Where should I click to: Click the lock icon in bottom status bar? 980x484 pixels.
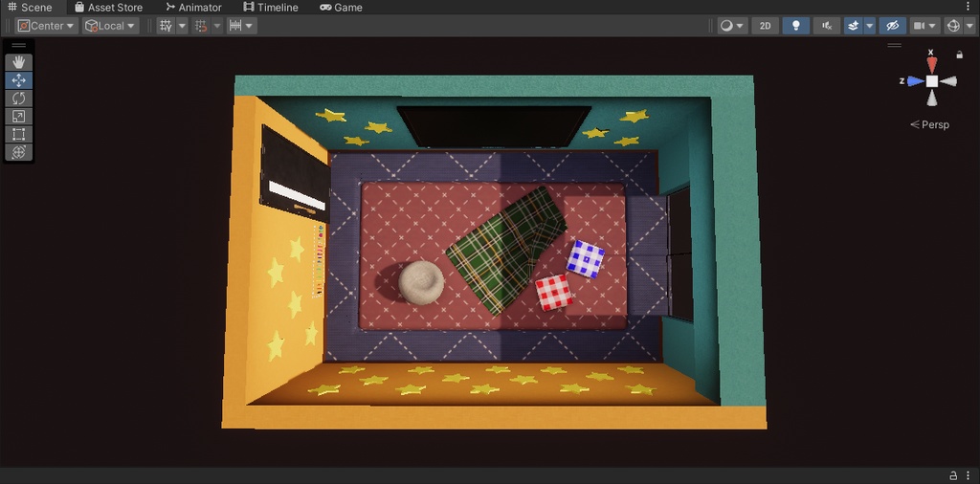953,475
